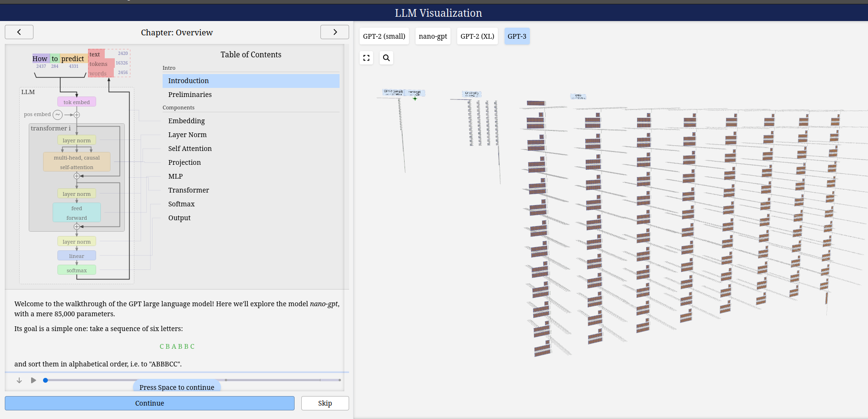This screenshot has height=419, width=868.
Task: Open the Transformer section
Action: pos(251,190)
